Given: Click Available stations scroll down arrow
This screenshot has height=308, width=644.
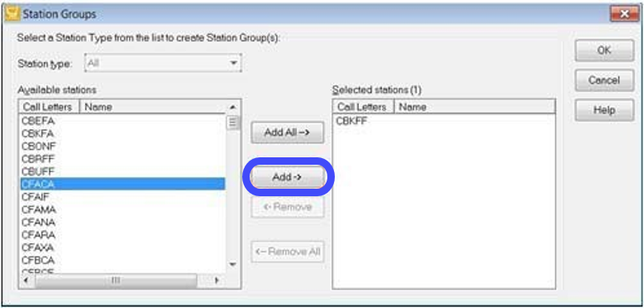Looking at the screenshot, I should coord(233,264).
